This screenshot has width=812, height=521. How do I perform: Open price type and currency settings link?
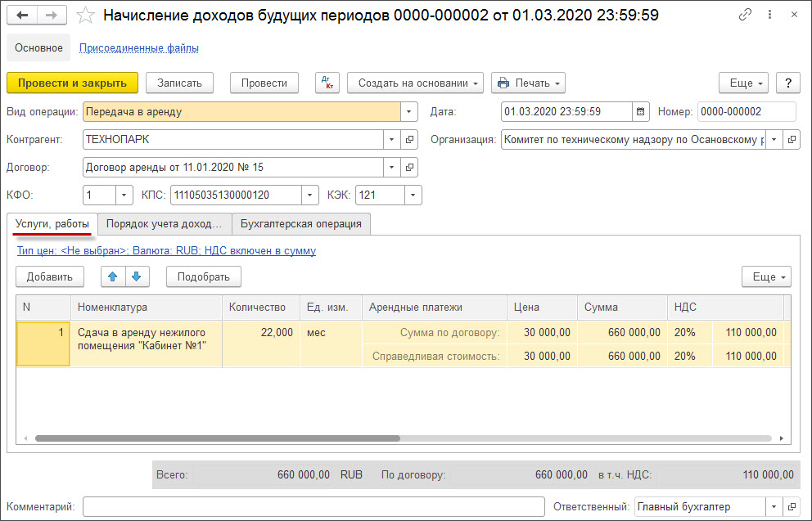pos(166,251)
